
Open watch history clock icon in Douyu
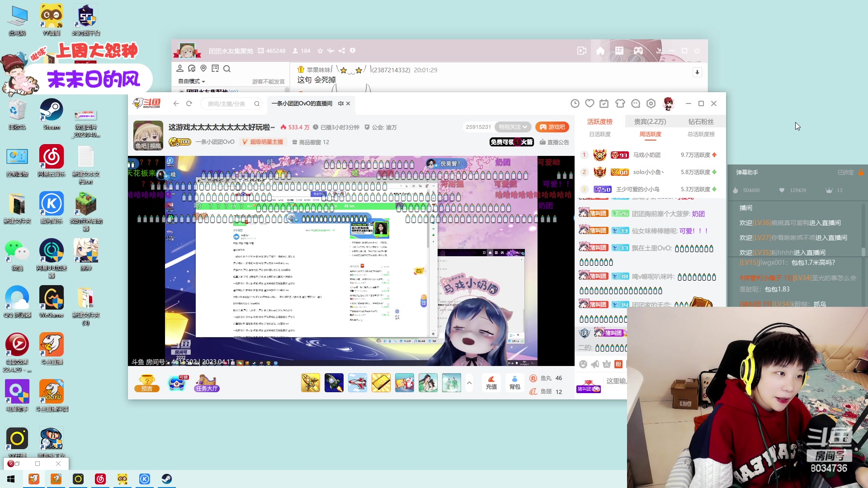(x=575, y=103)
